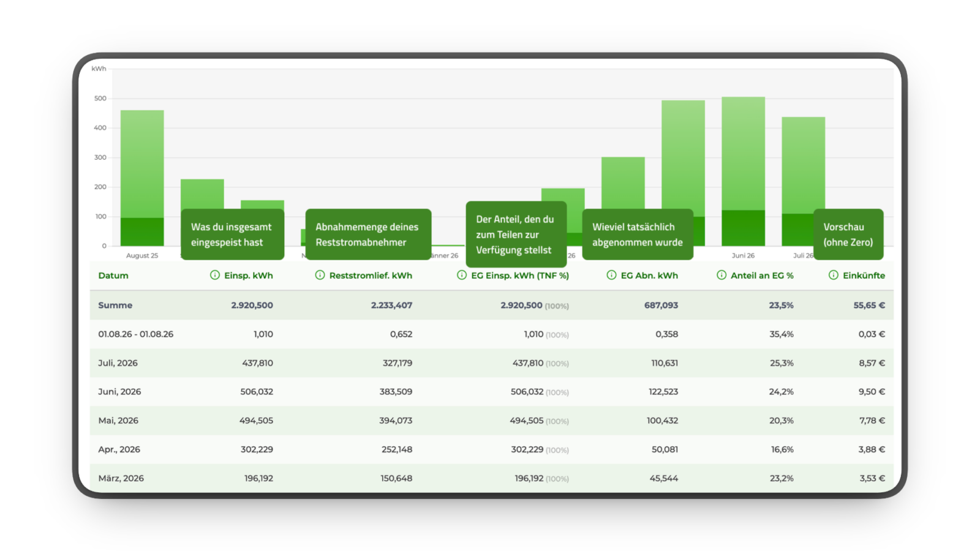980x551 pixels.
Task: Select the Datum column header
Action: [x=113, y=275]
